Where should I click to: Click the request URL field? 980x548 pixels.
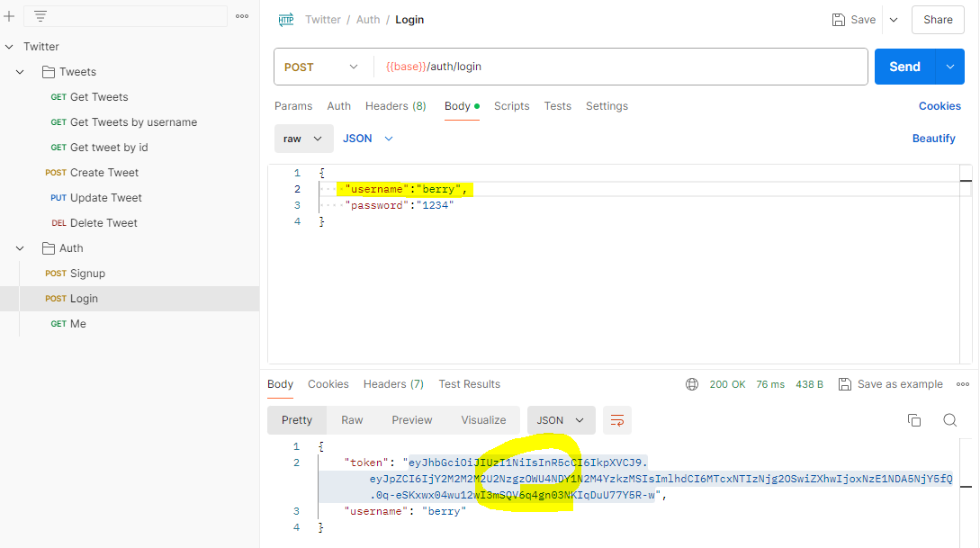click(x=620, y=67)
